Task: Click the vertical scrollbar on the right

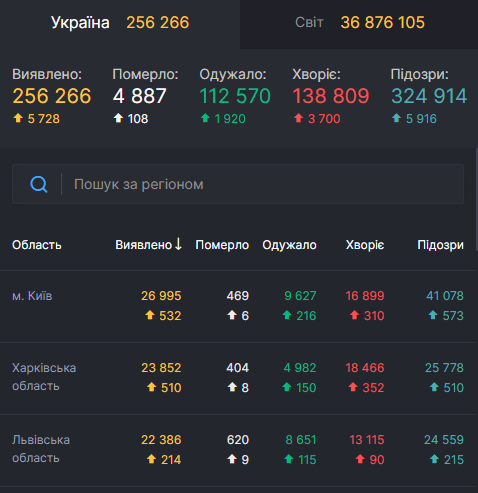Action: click(477, 200)
